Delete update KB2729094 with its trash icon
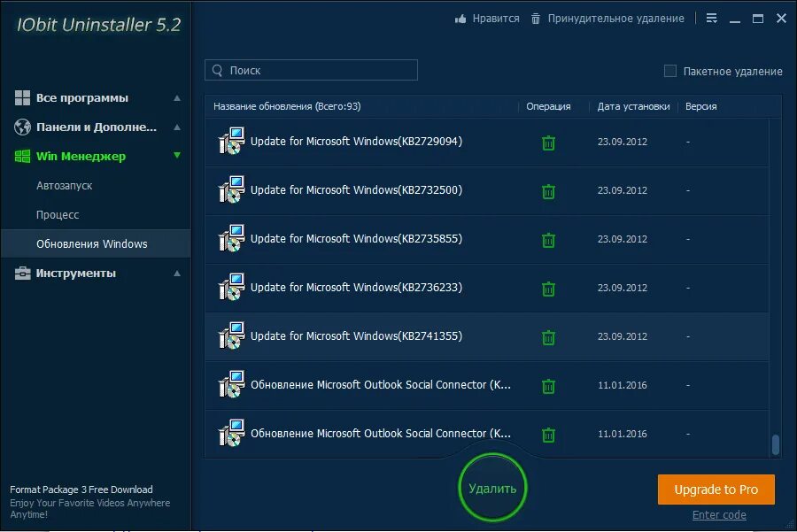Image resolution: width=797 pixels, height=532 pixels. pyautogui.click(x=548, y=143)
